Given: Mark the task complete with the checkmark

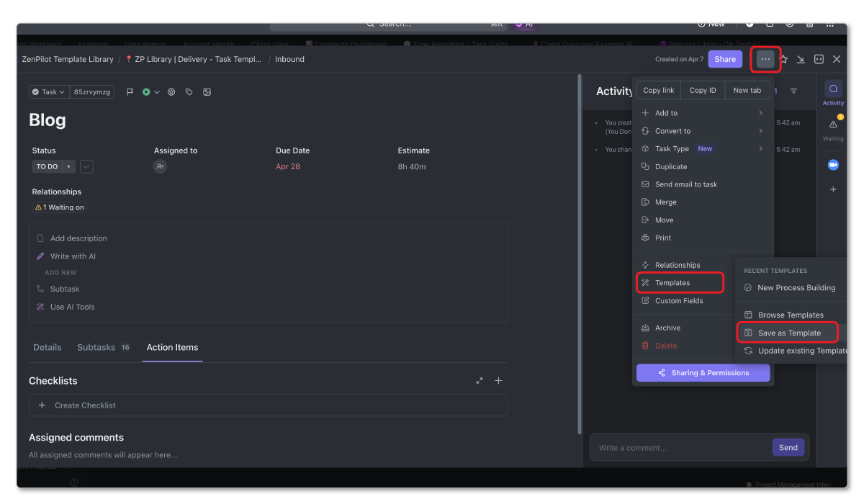Looking at the screenshot, I should point(86,166).
